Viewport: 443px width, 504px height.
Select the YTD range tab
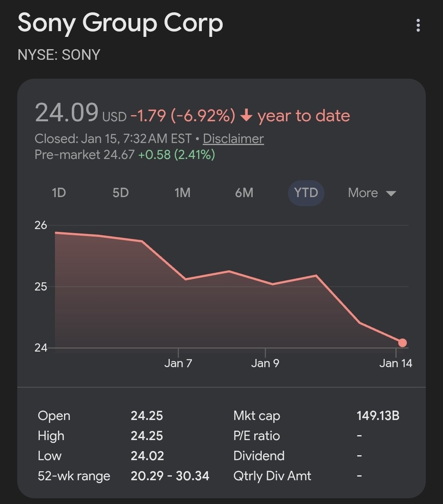(306, 193)
